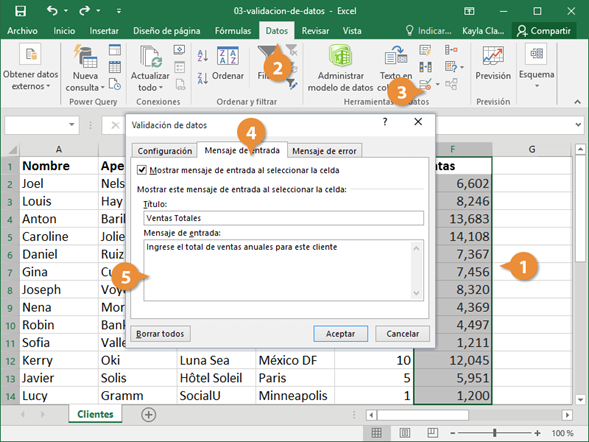589x442 pixels.
Task: Click the Consolidate icon
Action: tap(451, 50)
